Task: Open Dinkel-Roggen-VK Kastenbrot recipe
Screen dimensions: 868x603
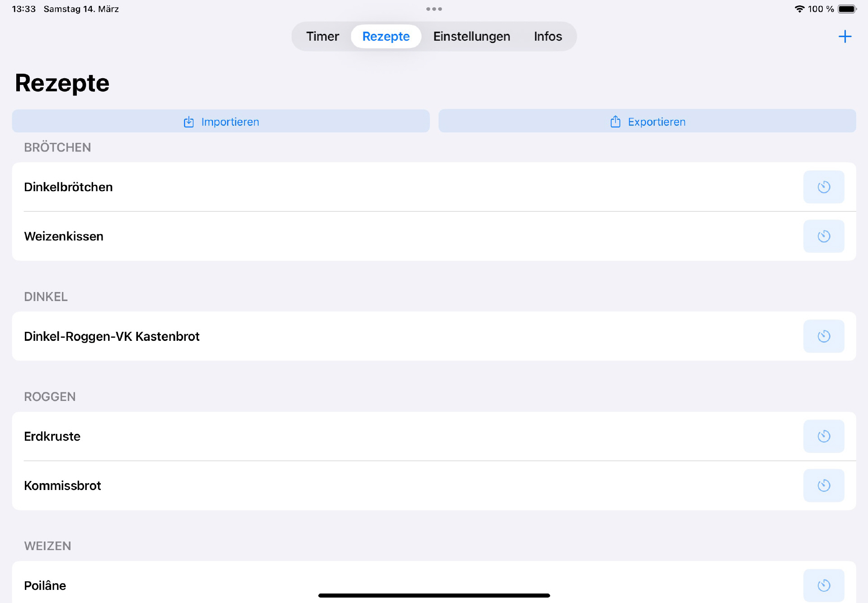Action: pyautogui.click(x=112, y=336)
